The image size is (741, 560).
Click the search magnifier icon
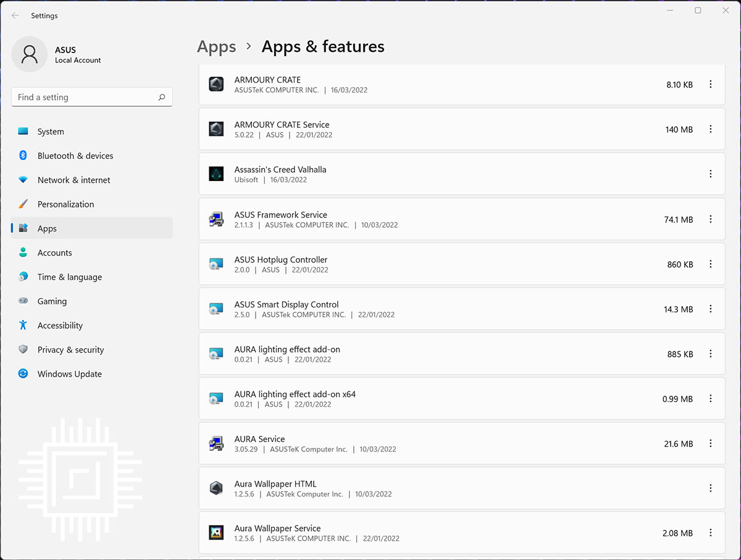pos(162,97)
